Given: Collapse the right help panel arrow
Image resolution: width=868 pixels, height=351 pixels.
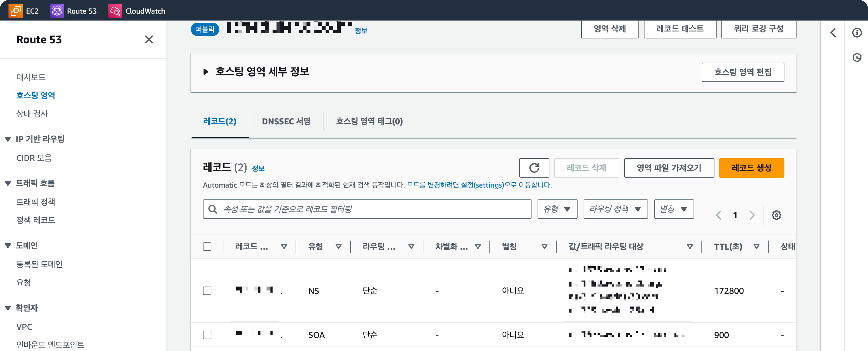Looking at the screenshot, I should [x=833, y=33].
